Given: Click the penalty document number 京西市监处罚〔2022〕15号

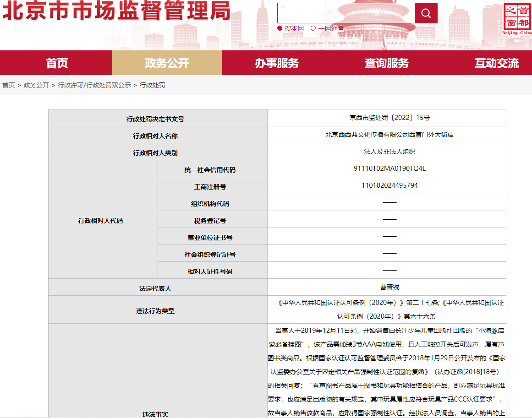Looking at the screenshot, I should tap(389, 118).
